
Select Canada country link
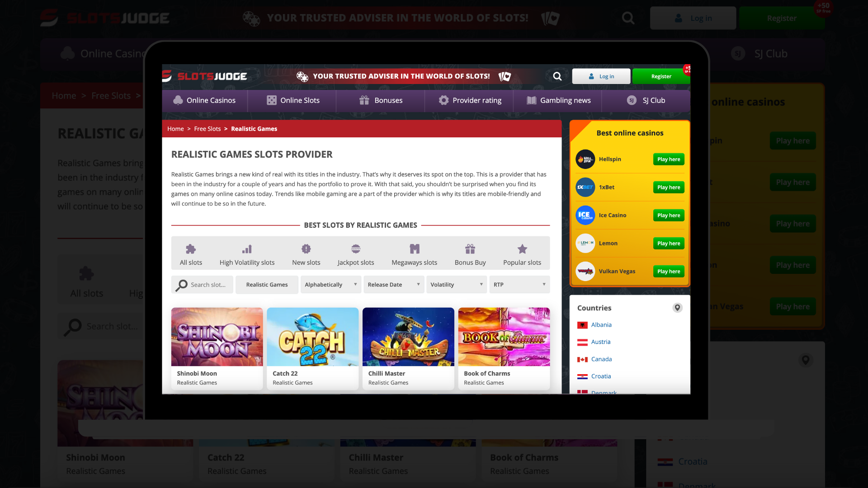click(x=601, y=359)
